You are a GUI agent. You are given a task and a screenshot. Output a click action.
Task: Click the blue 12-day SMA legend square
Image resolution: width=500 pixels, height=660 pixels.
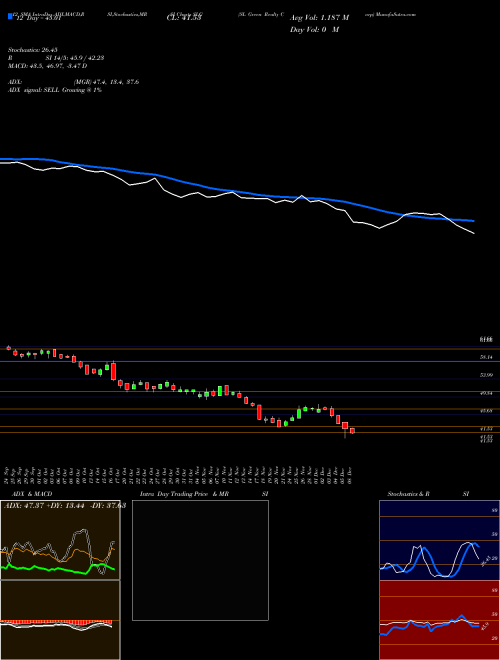coord(10,17)
